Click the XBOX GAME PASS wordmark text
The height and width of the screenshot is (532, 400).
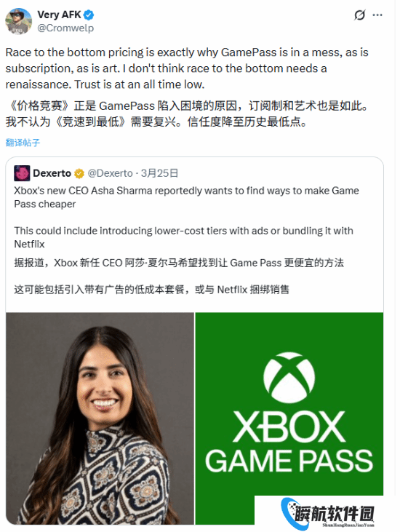(289, 442)
